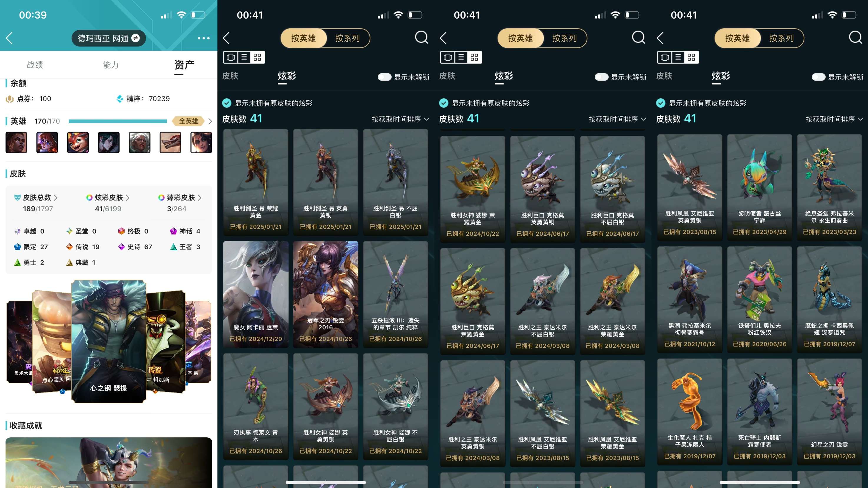Switch the second skin panel to grid view
868x488 pixels.
point(474,57)
